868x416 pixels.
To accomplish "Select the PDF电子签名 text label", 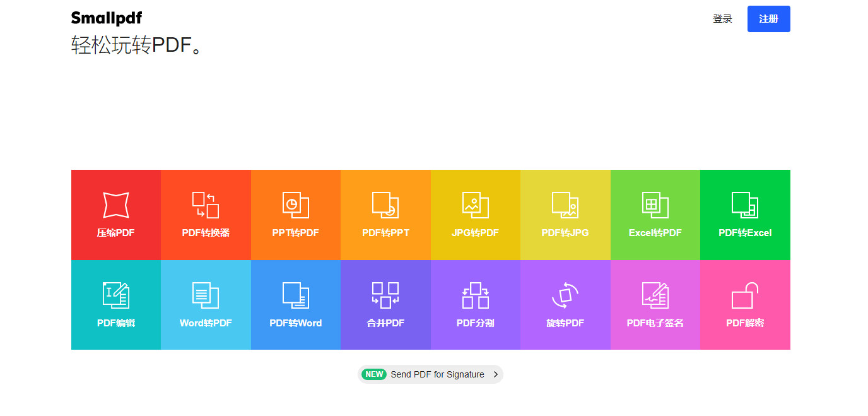I will [655, 323].
